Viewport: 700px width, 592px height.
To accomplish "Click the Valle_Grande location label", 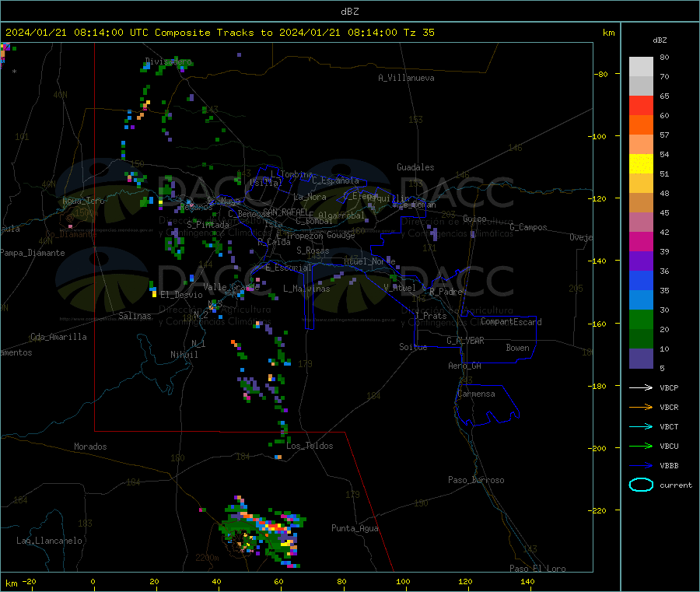I will (231, 286).
